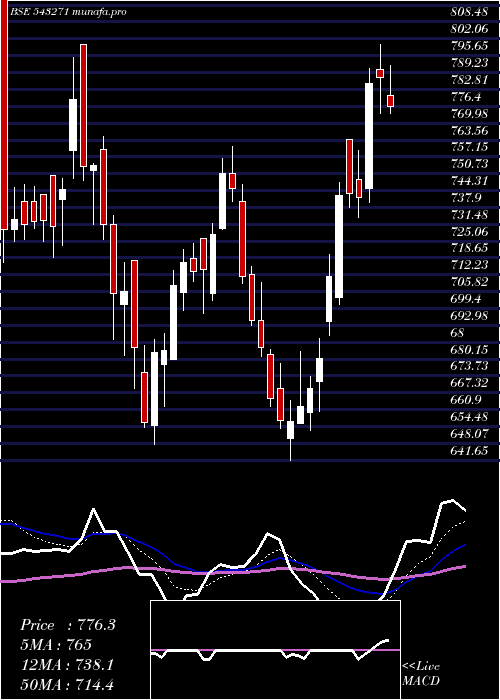Choose the 660.9 axis label

(466, 400)
